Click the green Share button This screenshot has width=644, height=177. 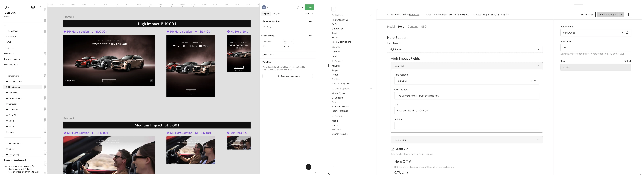tap(309, 7)
